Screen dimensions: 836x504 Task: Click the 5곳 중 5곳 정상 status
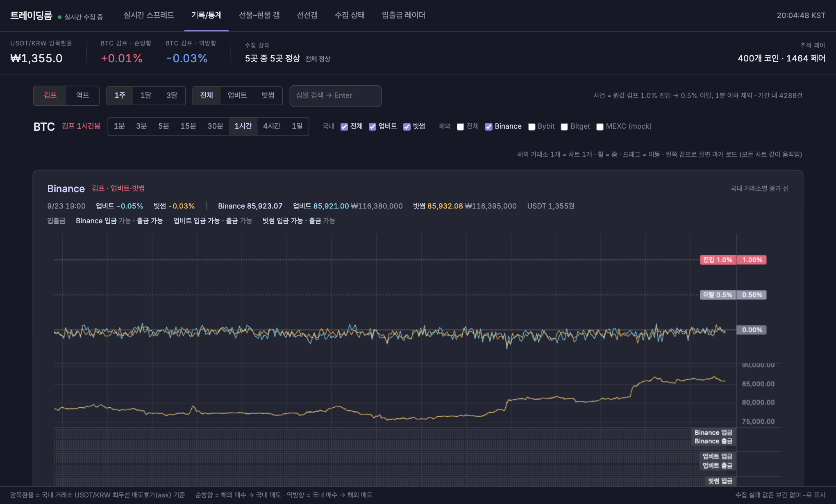pos(273,59)
